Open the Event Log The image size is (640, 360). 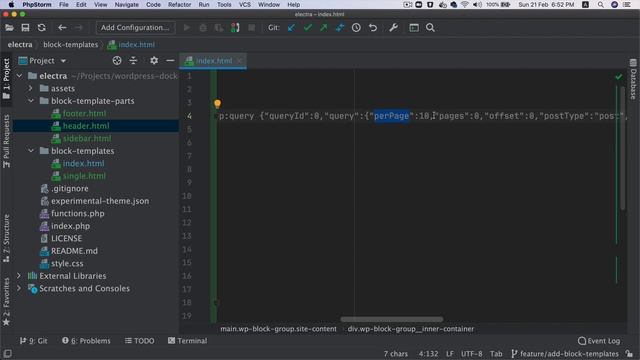coord(599,341)
